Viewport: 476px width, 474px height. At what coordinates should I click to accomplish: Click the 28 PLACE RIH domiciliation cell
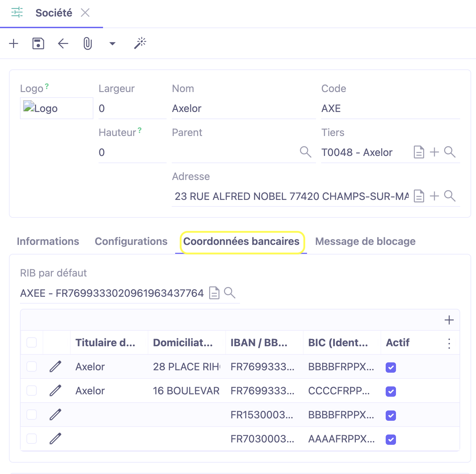click(x=187, y=367)
